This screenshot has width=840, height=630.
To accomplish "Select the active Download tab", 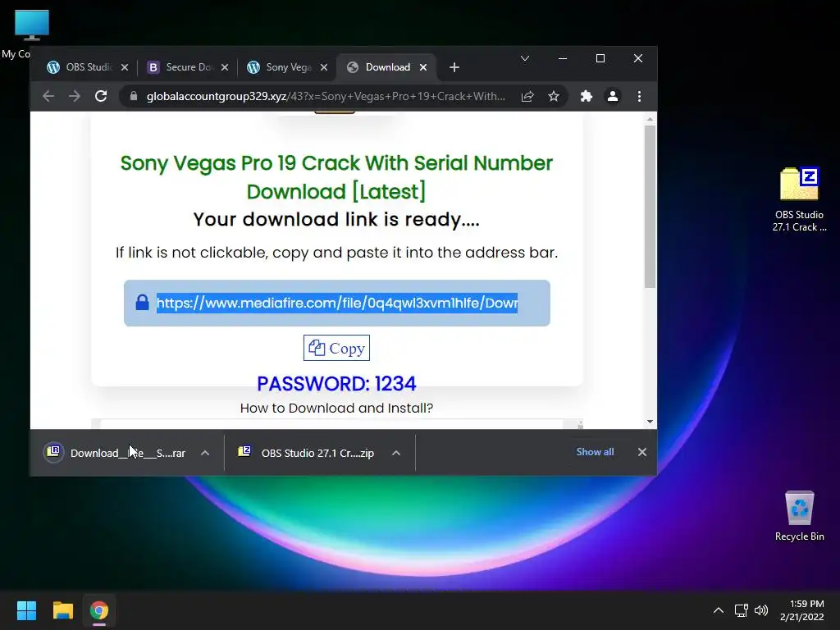I will tap(387, 67).
